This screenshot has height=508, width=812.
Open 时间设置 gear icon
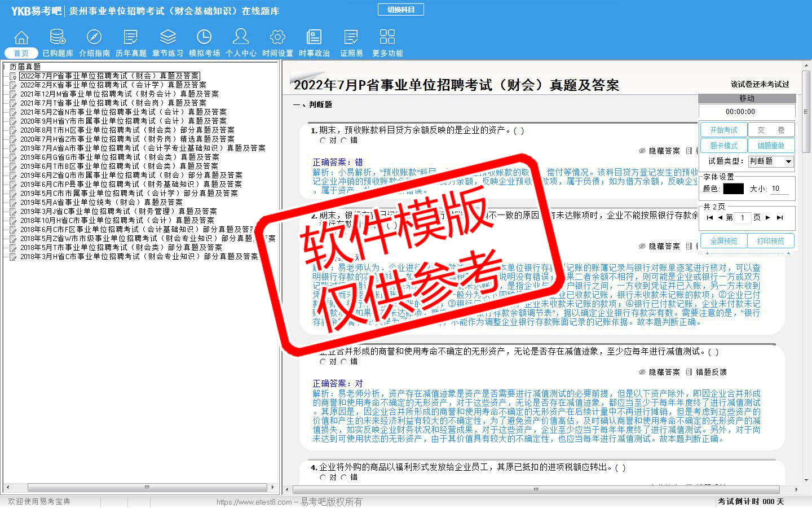[x=277, y=37]
